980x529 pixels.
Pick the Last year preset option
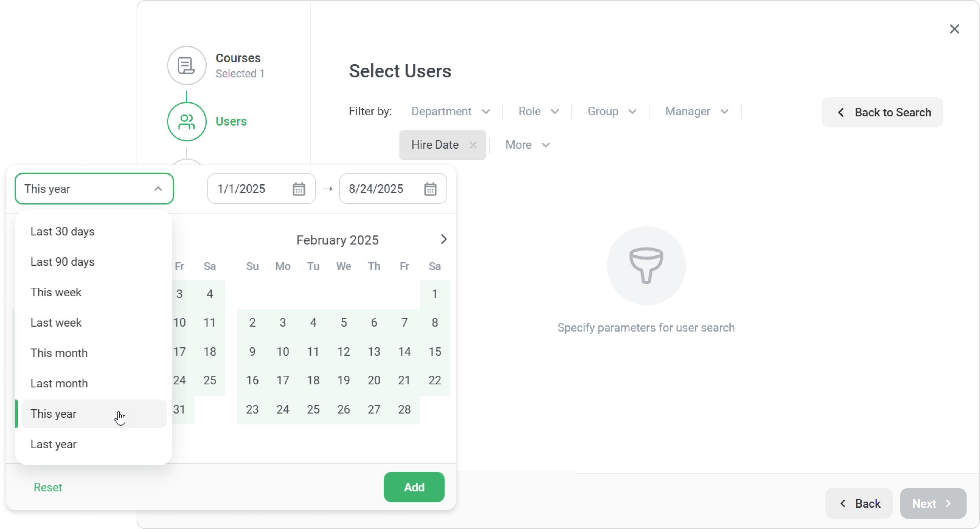tap(53, 444)
